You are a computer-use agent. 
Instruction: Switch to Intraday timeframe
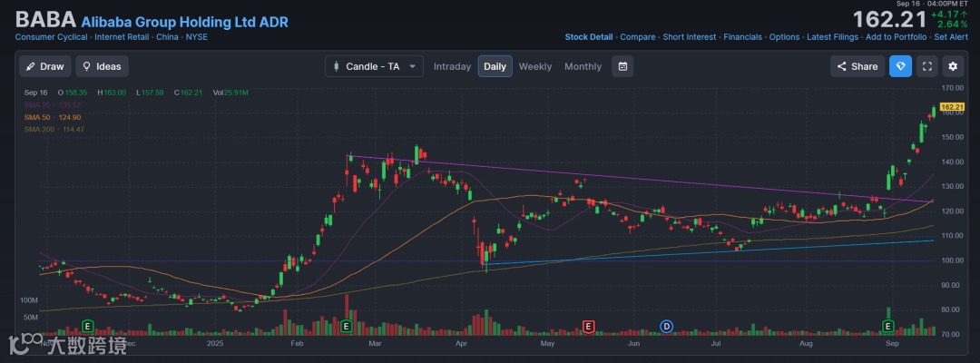click(452, 66)
